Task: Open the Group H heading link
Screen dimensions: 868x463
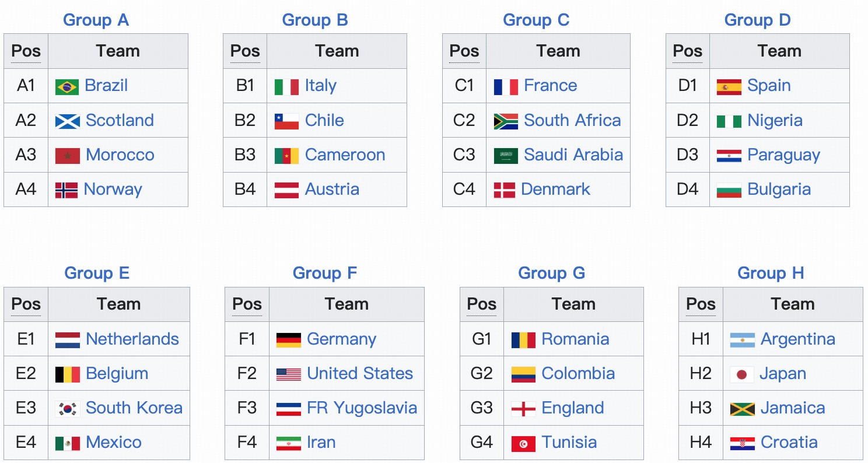Action: (x=771, y=273)
